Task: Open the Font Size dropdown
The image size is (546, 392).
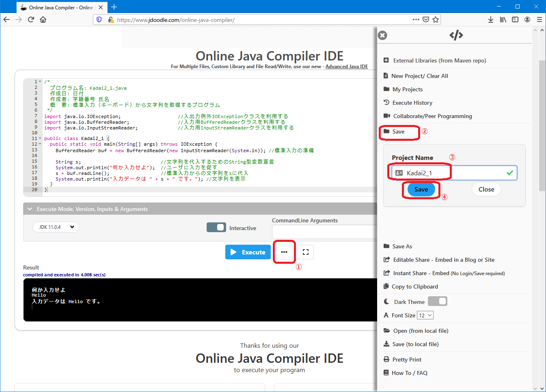Action: coord(425,315)
